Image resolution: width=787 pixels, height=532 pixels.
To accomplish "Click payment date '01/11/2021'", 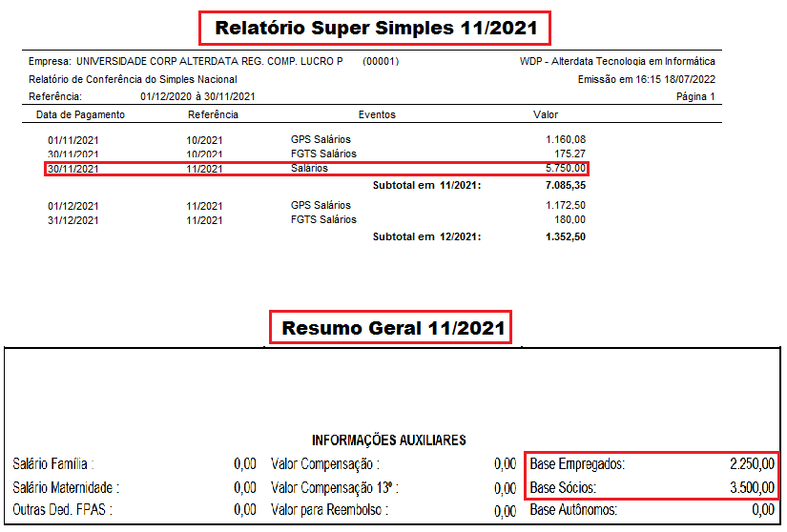I will coord(73,140).
